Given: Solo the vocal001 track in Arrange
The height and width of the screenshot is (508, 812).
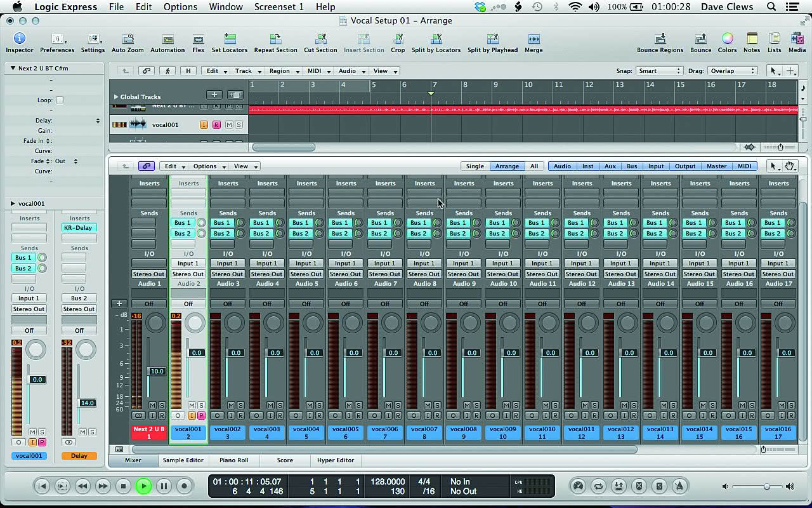Looking at the screenshot, I should tap(239, 125).
